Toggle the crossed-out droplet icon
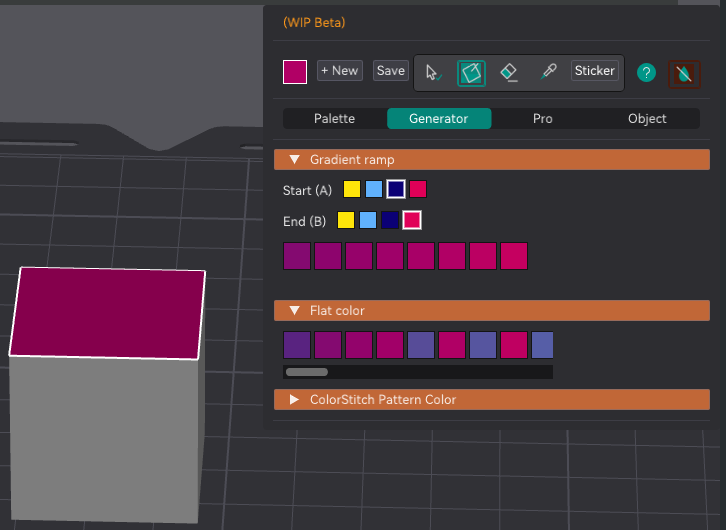This screenshot has height=530, width=726. [684, 74]
